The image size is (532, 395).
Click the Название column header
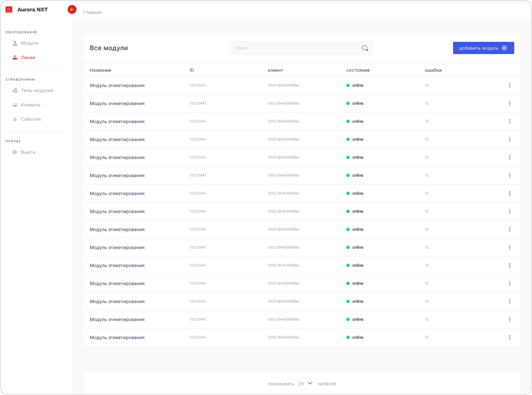[x=100, y=70]
